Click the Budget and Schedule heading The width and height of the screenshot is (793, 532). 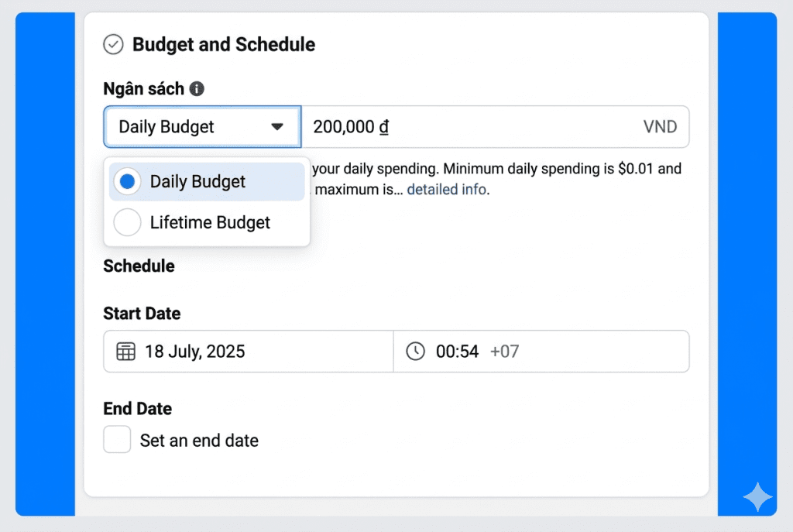pyautogui.click(x=224, y=44)
